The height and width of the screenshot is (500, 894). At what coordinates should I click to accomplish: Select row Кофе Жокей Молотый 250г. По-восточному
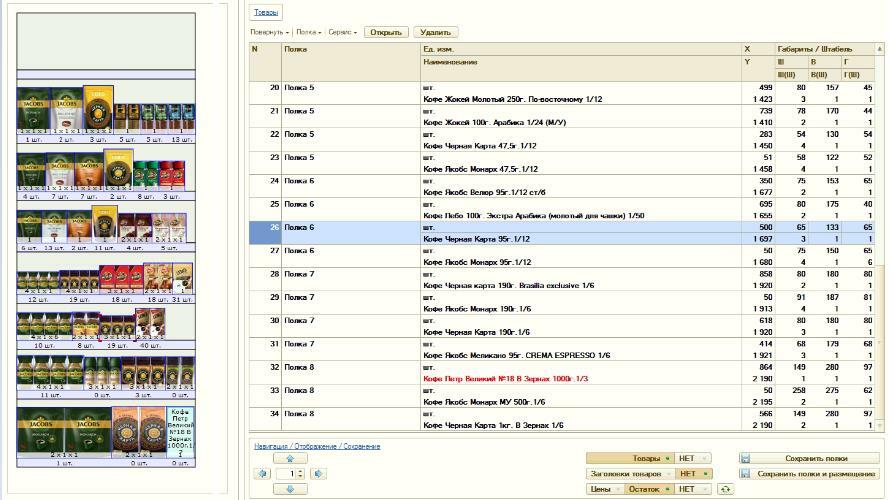562,93
